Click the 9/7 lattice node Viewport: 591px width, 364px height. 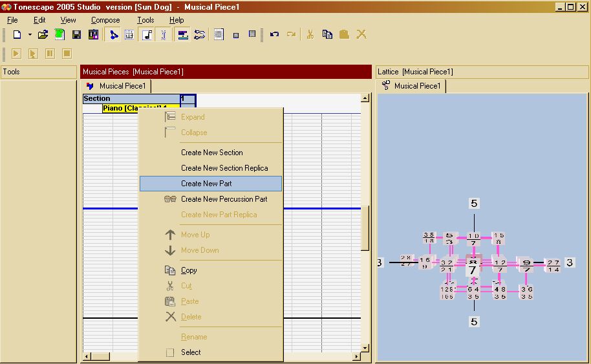526,265
